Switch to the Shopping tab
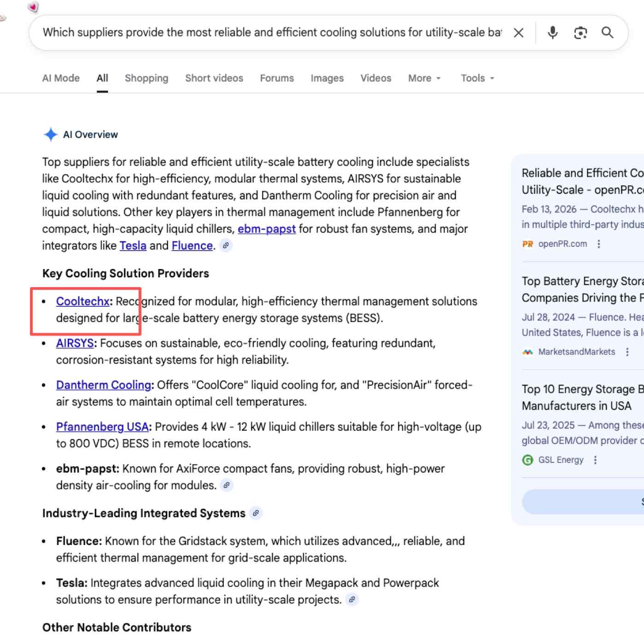The image size is (644, 644). click(146, 78)
